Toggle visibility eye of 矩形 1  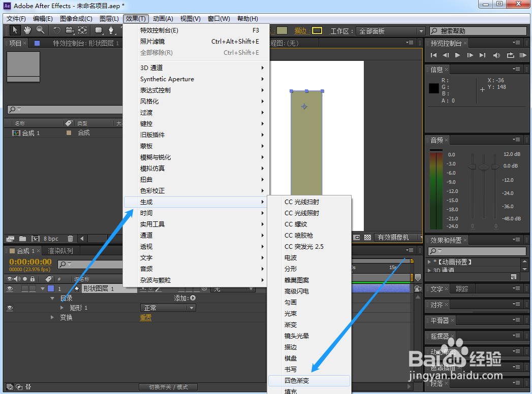click(x=10, y=308)
